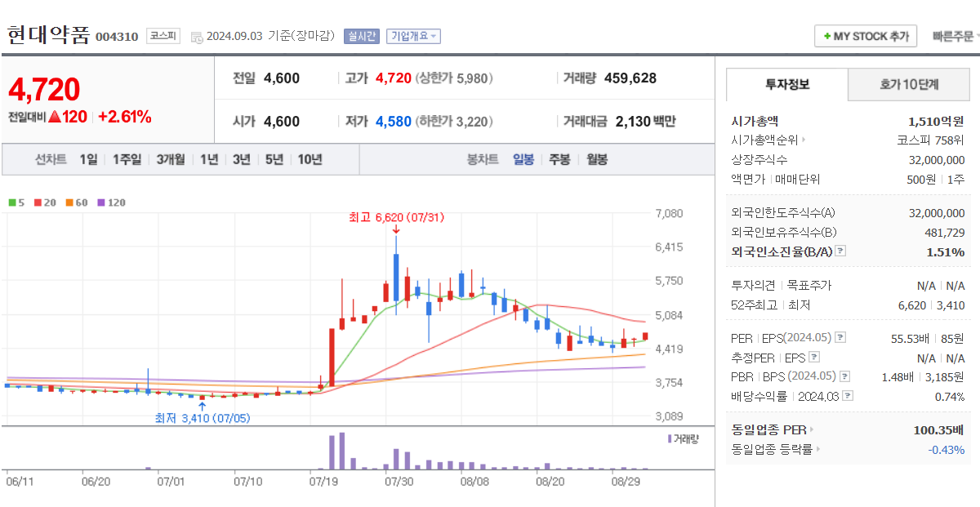
Task: Click the 거래량 volume legend marker
Action: pos(670,438)
